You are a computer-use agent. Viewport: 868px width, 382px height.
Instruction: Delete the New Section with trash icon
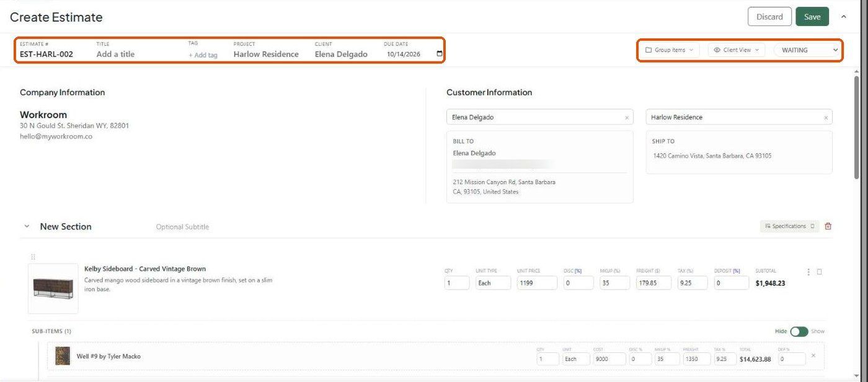click(x=828, y=226)
